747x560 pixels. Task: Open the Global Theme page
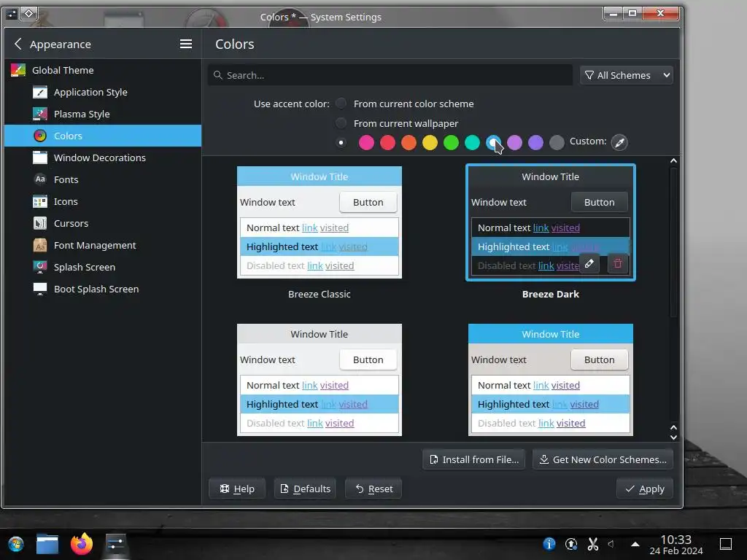click(x=103, y=70)
